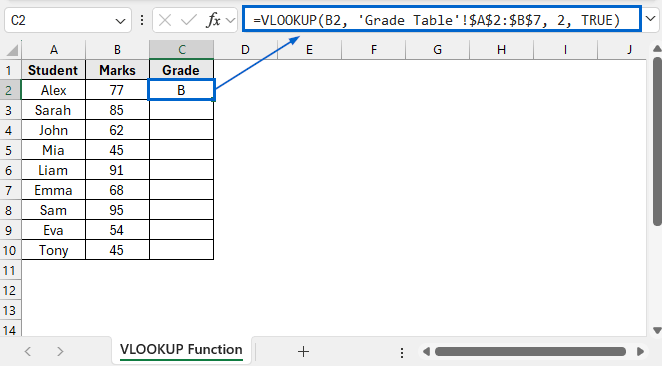
Task: Select Sarah's empty Grade cell
Action: click(182, 110)
